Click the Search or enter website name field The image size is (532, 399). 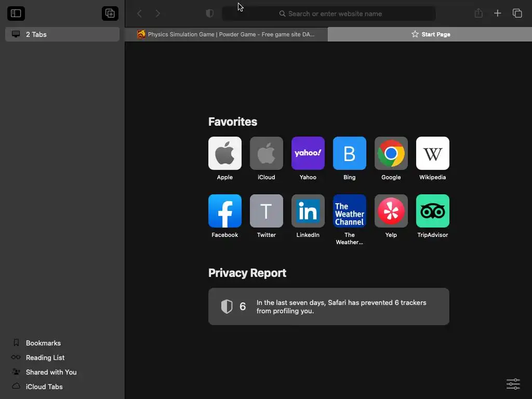pyautogui.click(x=329, y=14)
